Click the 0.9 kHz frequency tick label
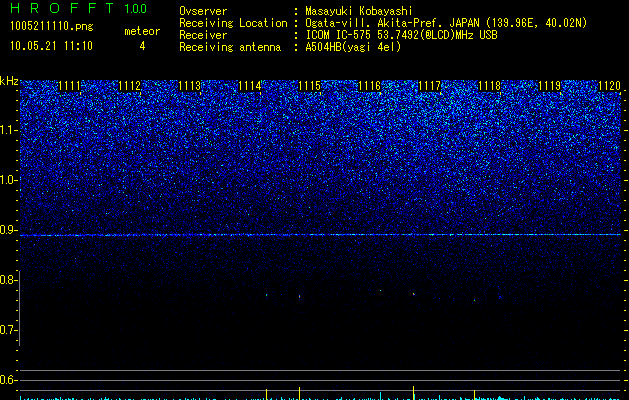 click(7, 230)
